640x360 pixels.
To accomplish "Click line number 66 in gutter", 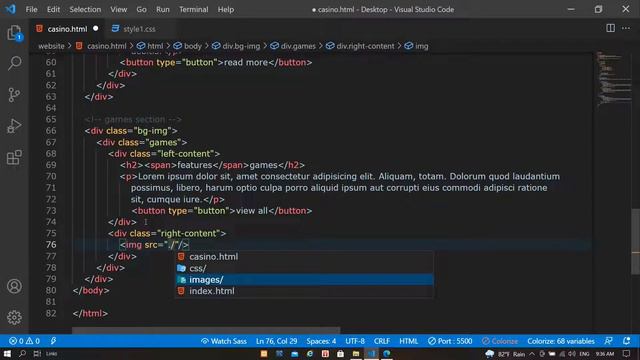I will pos(51,131).
